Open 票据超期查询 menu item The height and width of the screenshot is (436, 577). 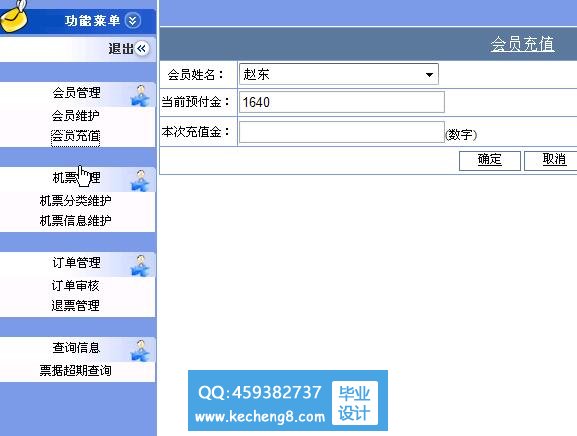click(x=75, y=371)
